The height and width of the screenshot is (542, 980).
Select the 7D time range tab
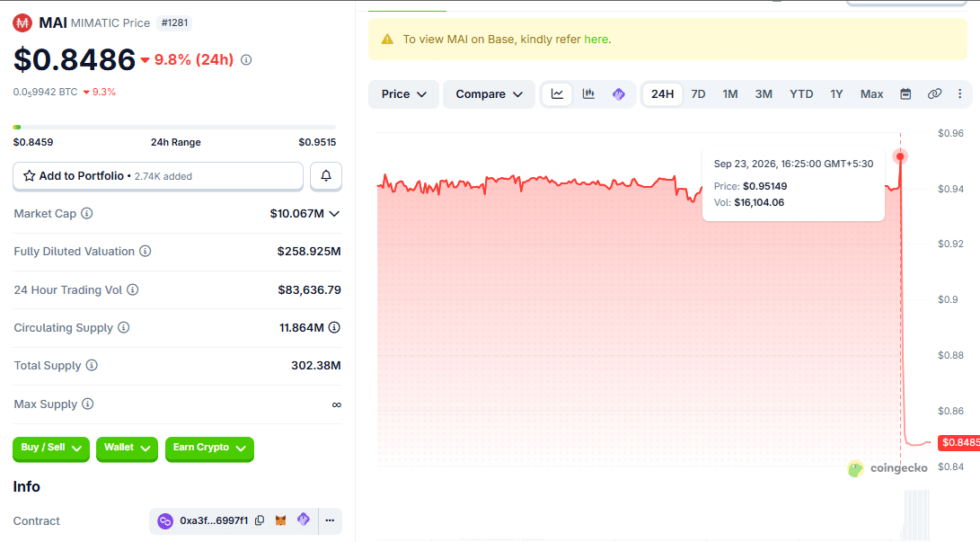click(x=698, y=93)
